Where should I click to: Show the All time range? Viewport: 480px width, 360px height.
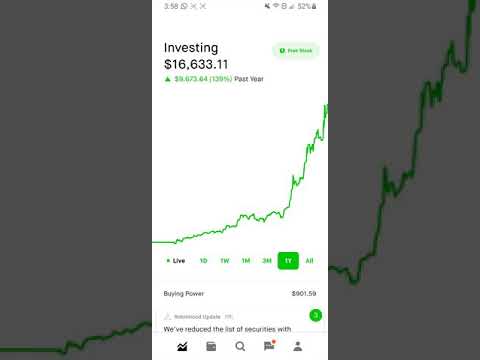(x=309, y=261)
